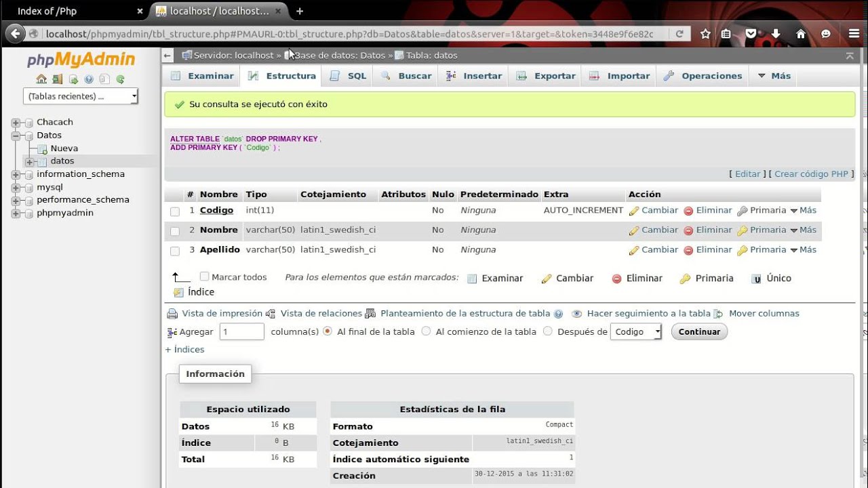Check the Codigo row checkbox
This screenshot has width=868, height=488.
click(x=175, y=211)
